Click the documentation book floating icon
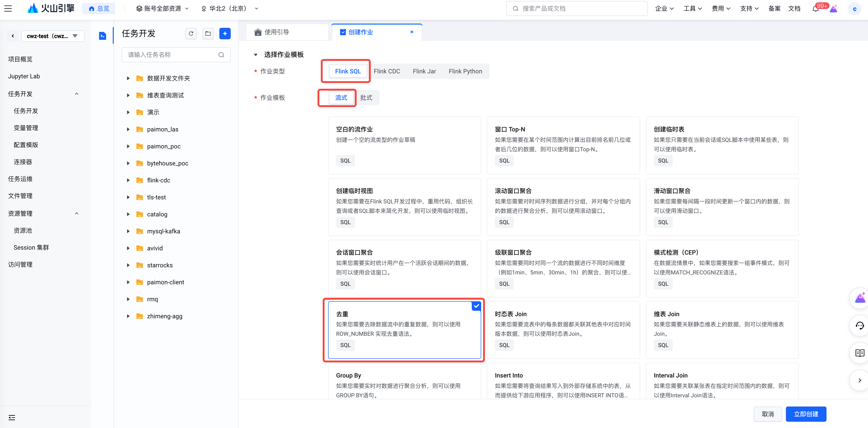Viewport: 868px width, 428px height. [x=860, y=353]
